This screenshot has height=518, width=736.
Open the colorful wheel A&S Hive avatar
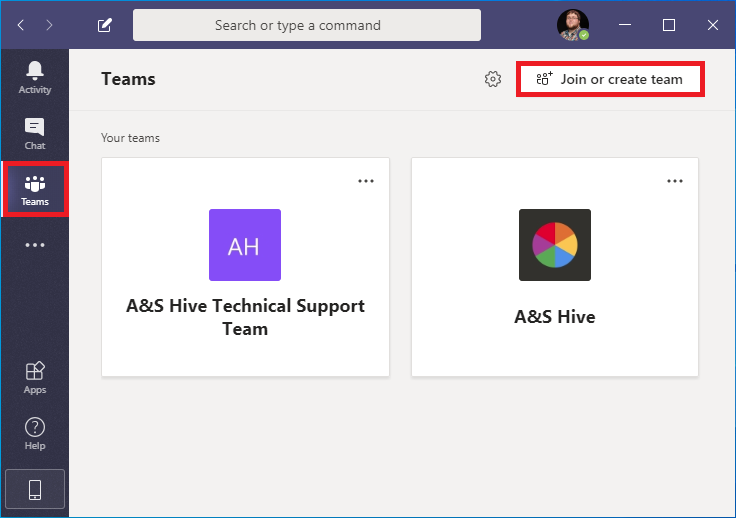pos(554,245)
